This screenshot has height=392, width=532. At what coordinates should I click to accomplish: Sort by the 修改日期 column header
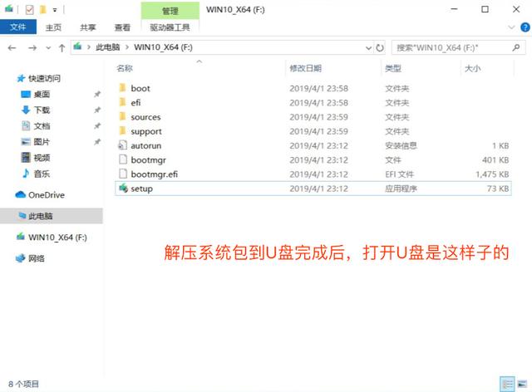(x=305, y=68)
